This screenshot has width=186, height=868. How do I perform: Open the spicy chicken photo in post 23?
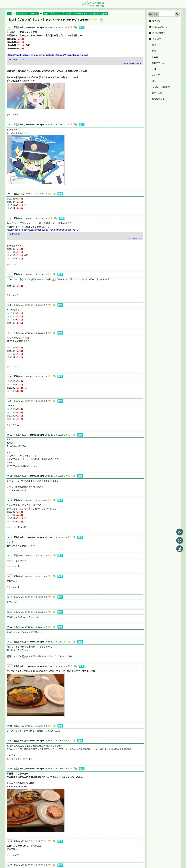[x=35, y=810]
